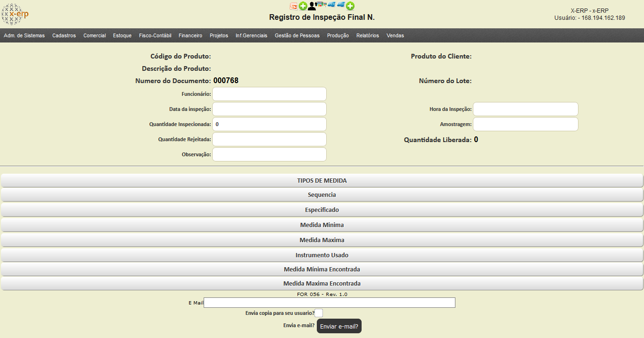This screenshot has height=338, width=644.
Task: Click the Quantidade Rejeitada field
Action: coord(269,139)
